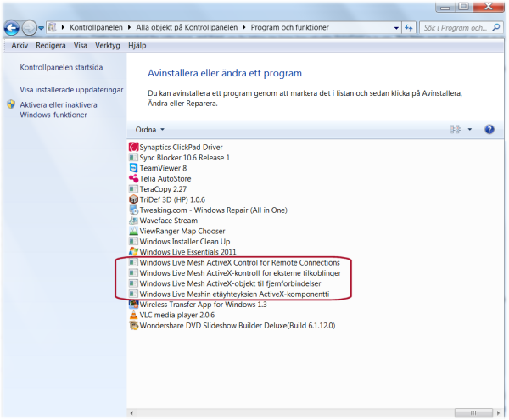Screen dimensions: 509x420
Task: Expand chevron after Alla objekt på Kontrollpanelen
Action: [x=244, y=28]
